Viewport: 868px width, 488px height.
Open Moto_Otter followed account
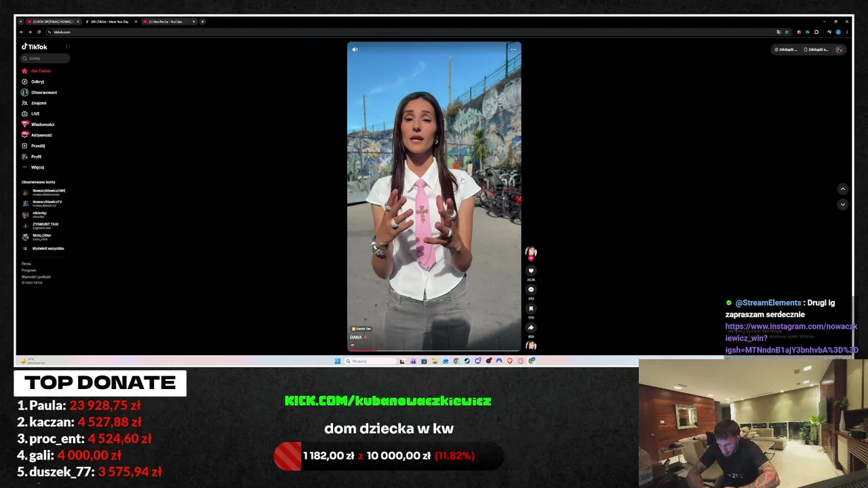[x=37, y=237]
